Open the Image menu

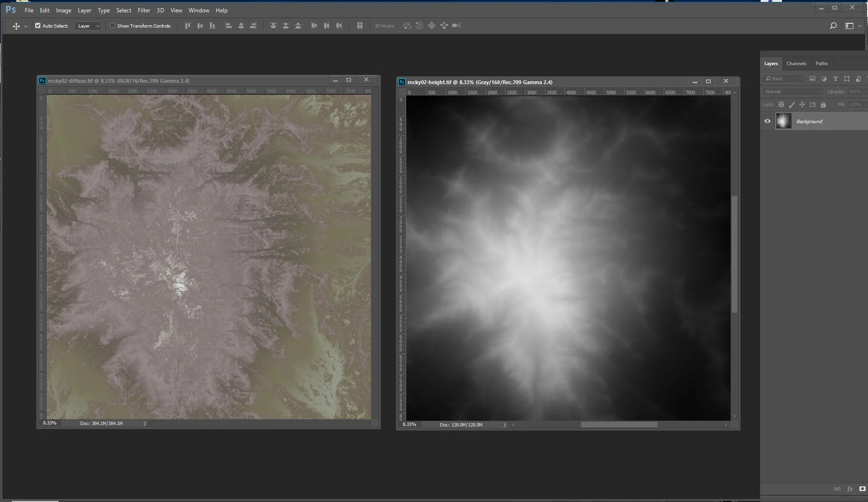(x=64, y=10)
